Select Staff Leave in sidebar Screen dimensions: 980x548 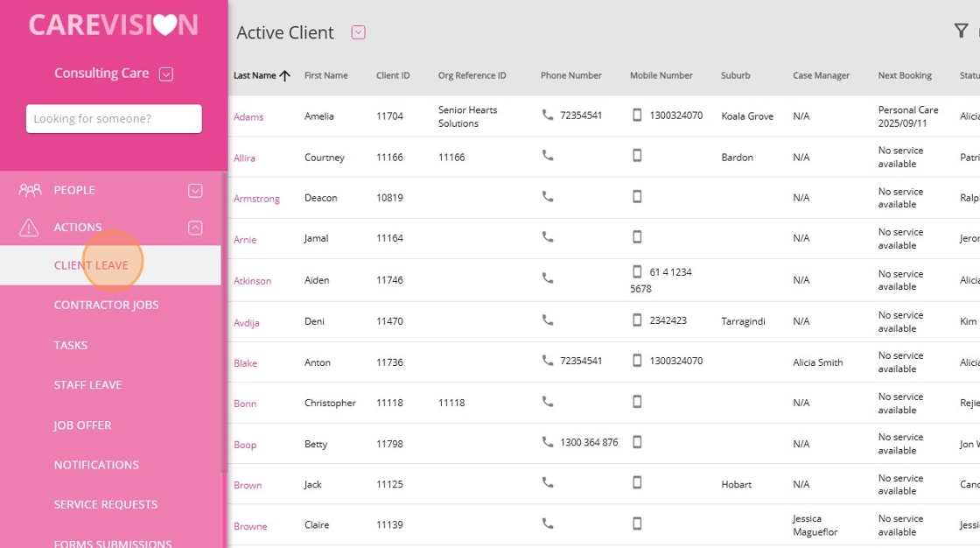87,385
